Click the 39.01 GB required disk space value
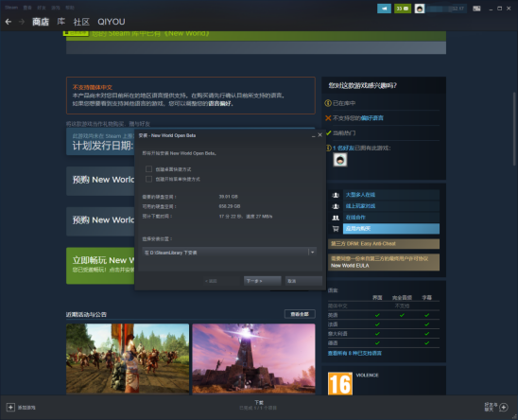The height and width of the screenshot is (420, 518). point(228,197)
